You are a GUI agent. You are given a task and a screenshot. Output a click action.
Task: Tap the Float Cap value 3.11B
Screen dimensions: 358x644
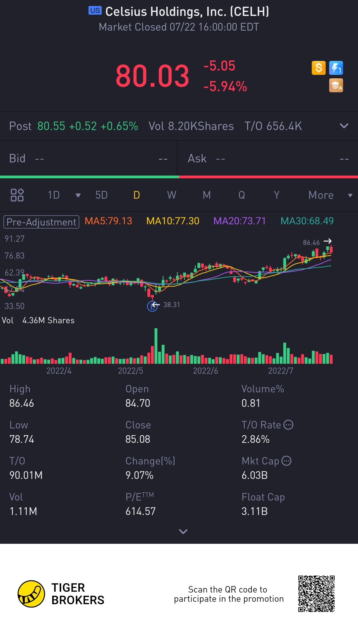click(255, 511)
